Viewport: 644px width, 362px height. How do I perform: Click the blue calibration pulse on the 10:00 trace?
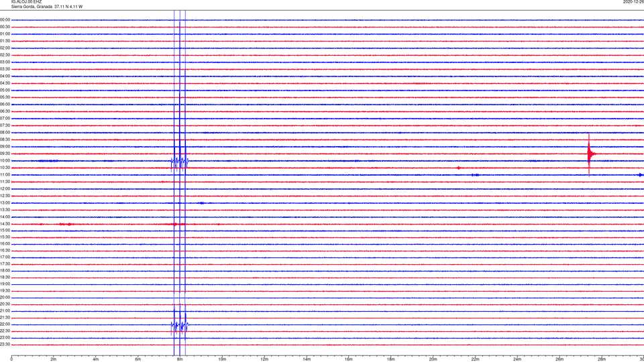coord(180,162)
